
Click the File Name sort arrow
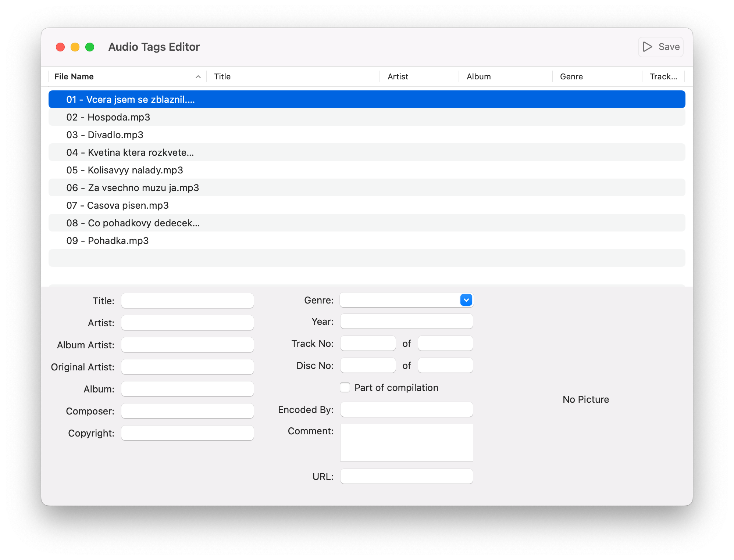coord(198,77)
